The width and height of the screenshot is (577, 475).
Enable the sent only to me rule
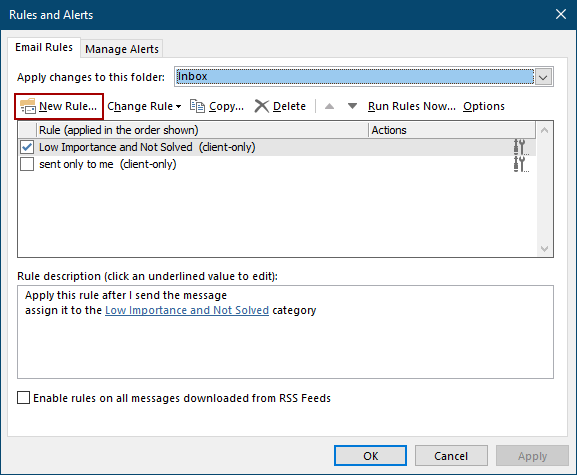27,164
